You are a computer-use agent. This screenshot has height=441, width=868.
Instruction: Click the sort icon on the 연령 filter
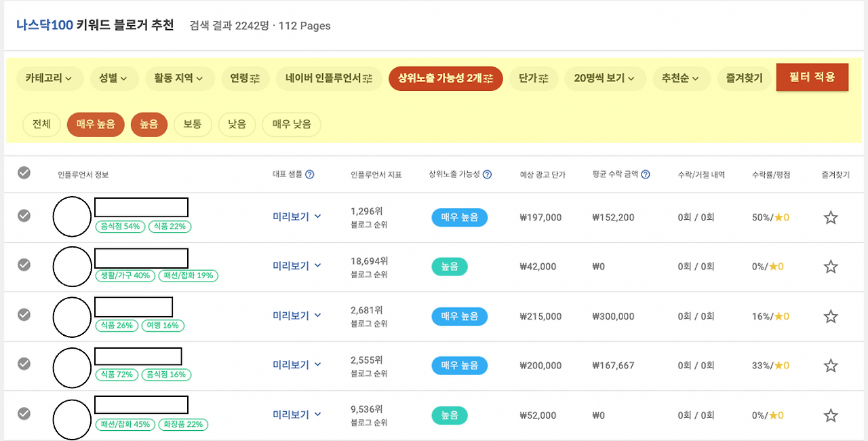pyautogui.click(x=256, y=79)
